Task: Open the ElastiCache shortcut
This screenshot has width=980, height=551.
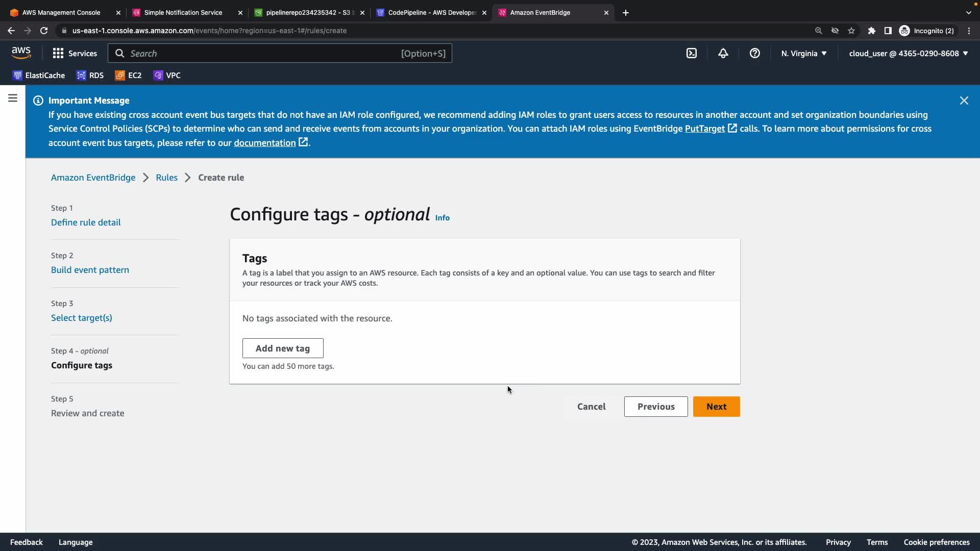Action: (39, 76)
